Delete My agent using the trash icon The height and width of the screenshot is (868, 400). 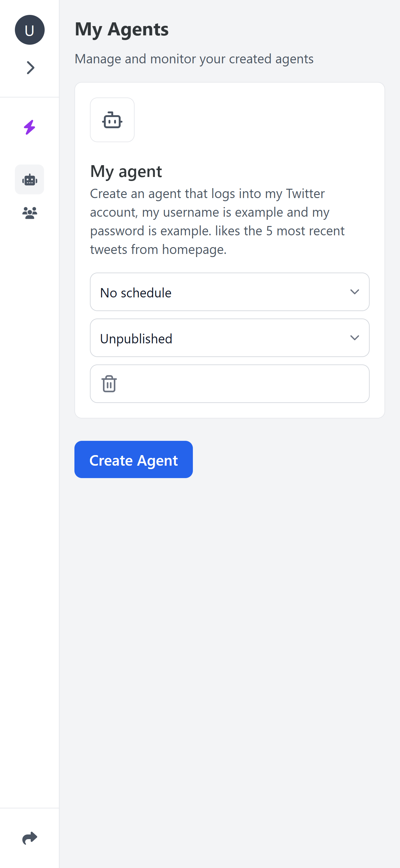click(x=109, y=384)
